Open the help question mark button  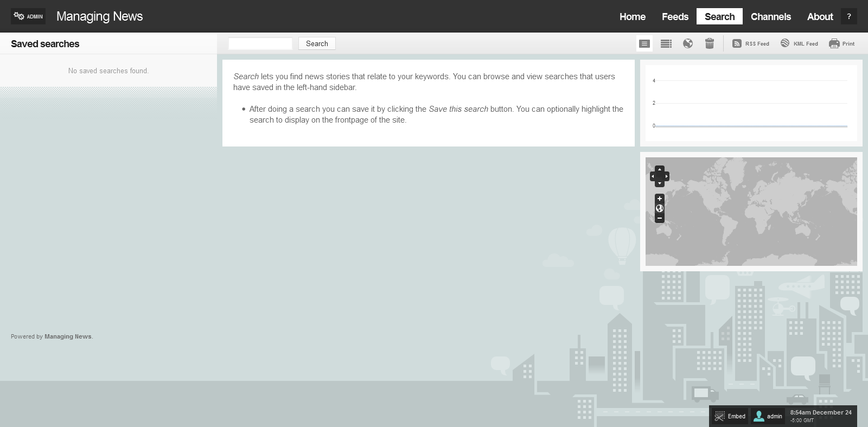pos(849,16)
